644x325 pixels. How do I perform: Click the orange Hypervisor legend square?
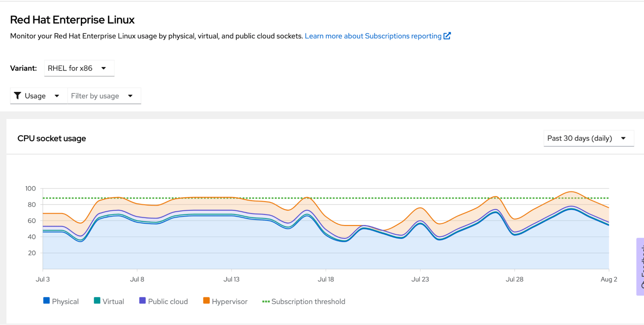click(207, 301)
